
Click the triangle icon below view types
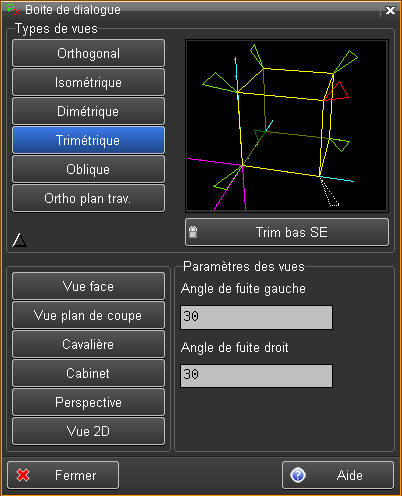click(x=19, y=240)
